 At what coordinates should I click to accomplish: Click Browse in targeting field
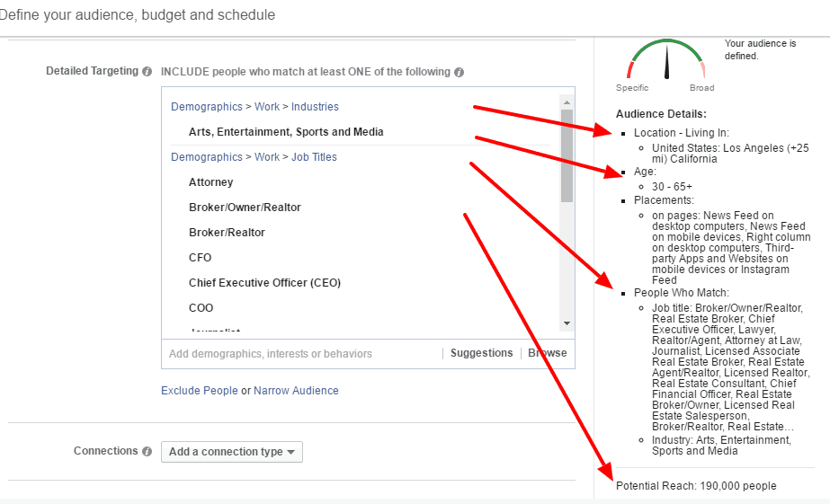coord(548,353)
